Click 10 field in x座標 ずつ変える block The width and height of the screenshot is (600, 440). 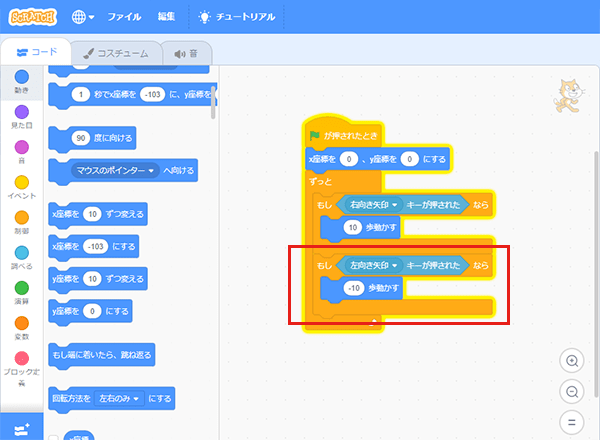pyautogui.click(x=92, y=214)
